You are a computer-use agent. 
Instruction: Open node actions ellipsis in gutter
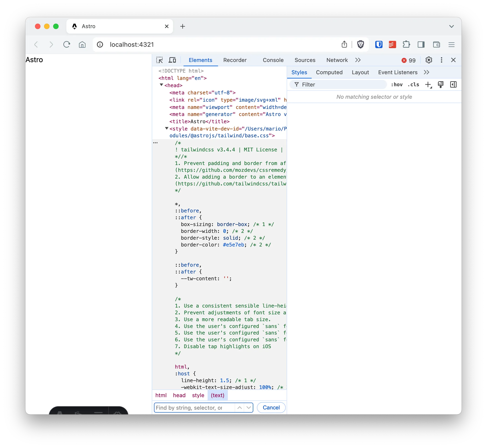(x=155, y=143)
